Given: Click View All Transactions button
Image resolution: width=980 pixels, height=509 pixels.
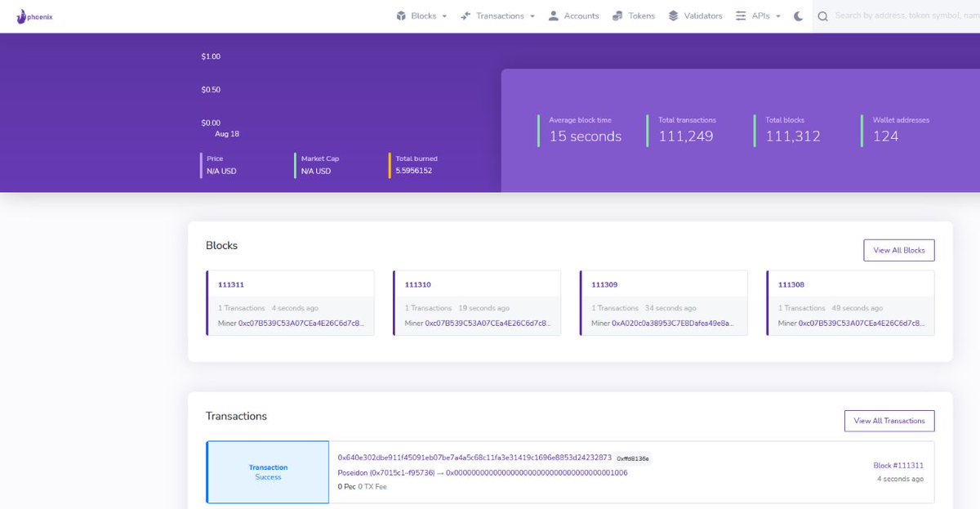Looking at the screenshot, I should [889, 421].
